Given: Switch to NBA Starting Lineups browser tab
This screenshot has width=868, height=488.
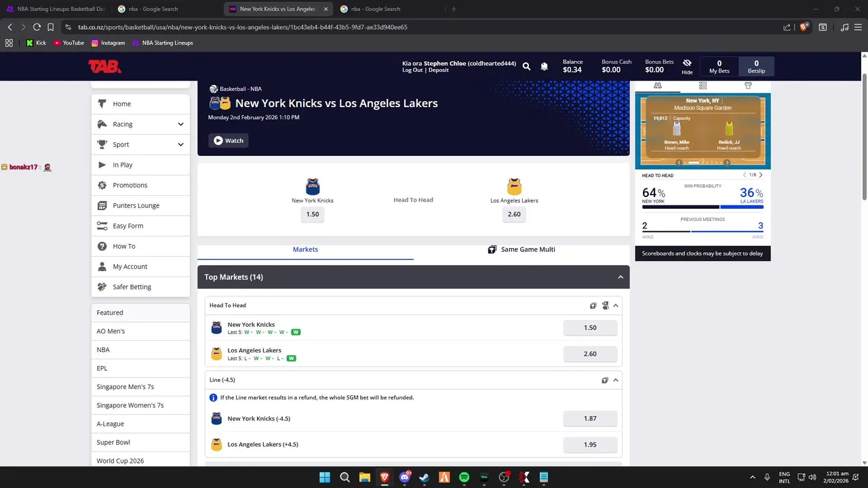Looking at the screenshot, I should pos(56,9).
